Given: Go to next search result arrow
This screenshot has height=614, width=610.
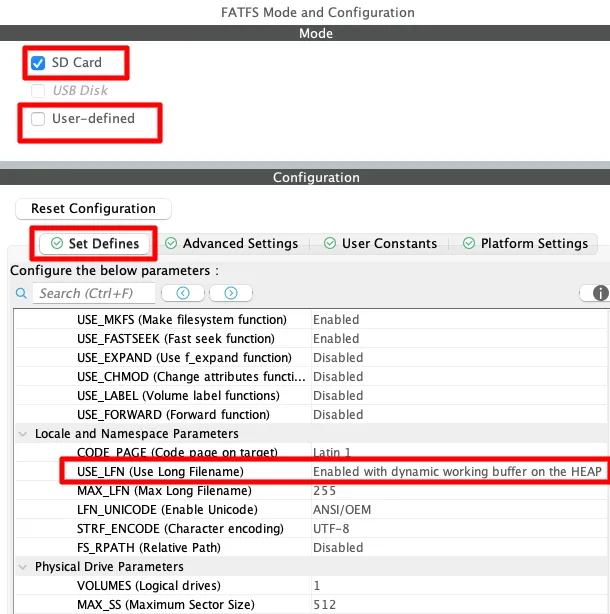Looking at the screenshot, I should pos(231,293).
